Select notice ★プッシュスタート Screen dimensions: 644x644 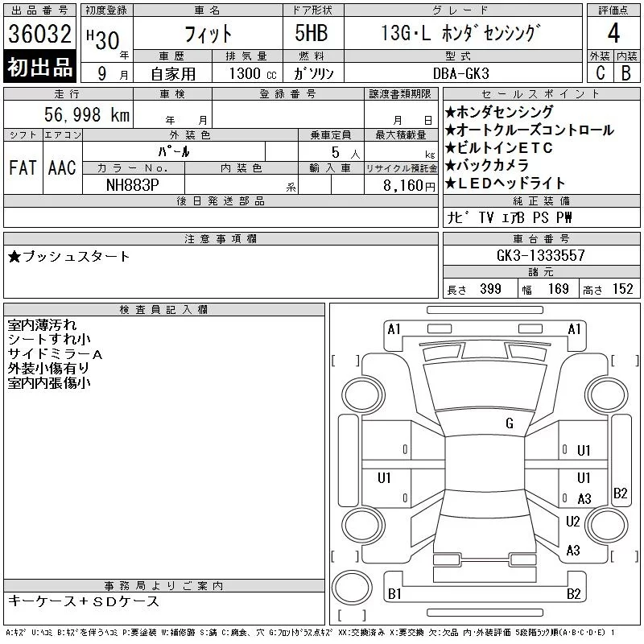pos(68,257)
